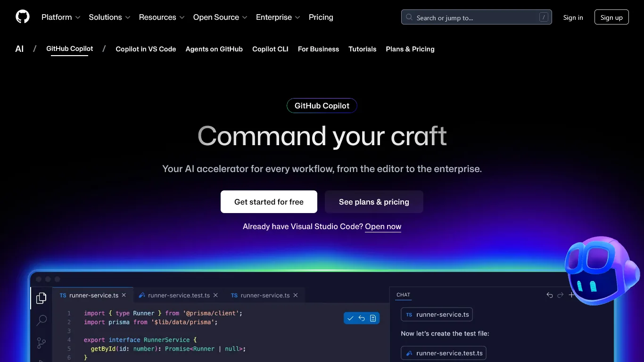Open Copilot in VS Code page

[146, 49]
